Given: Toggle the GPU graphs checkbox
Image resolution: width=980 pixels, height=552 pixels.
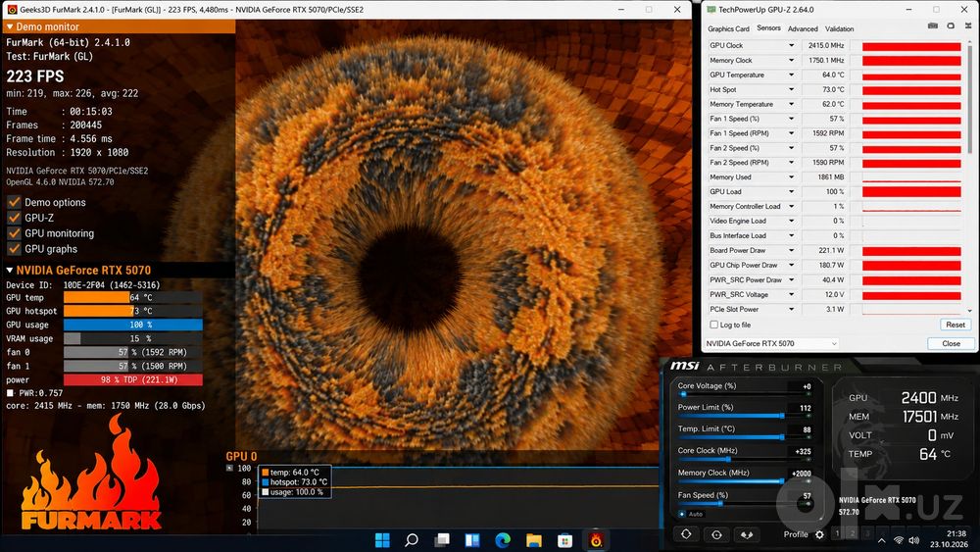Looking at the screenshot, I should tap(14, 249).
